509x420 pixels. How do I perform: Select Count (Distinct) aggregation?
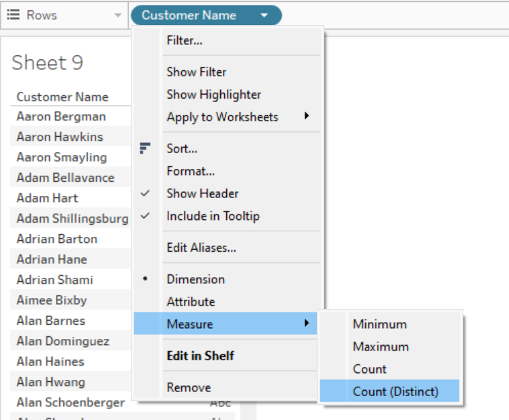[x=395, y=391]
